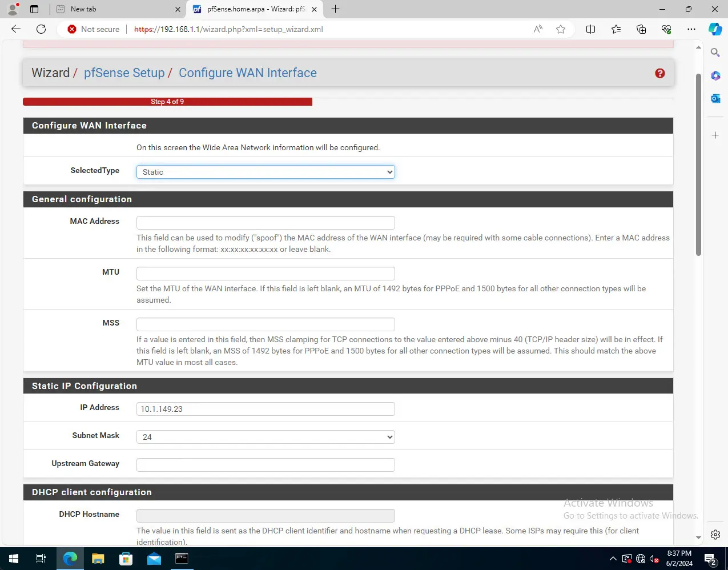Screen dimensions: 728x570
Task: Open the SelectedType dropdown
Action: pyautogui.click(x=266, y=172)
